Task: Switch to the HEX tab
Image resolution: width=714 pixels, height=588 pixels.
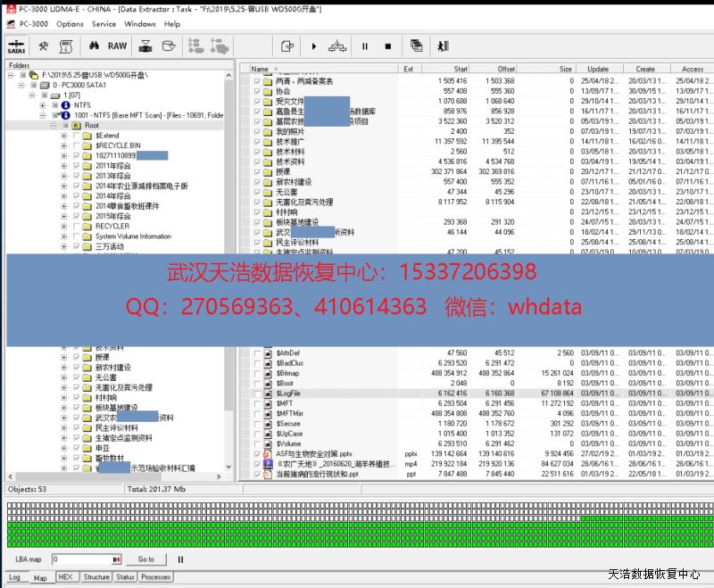Action: click(x=65, y=577)
